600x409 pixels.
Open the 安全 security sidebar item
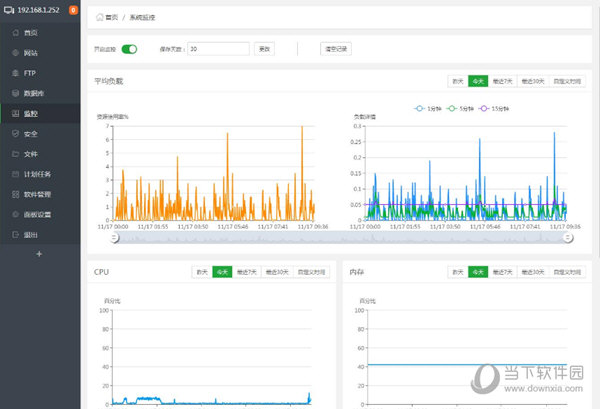40,134
